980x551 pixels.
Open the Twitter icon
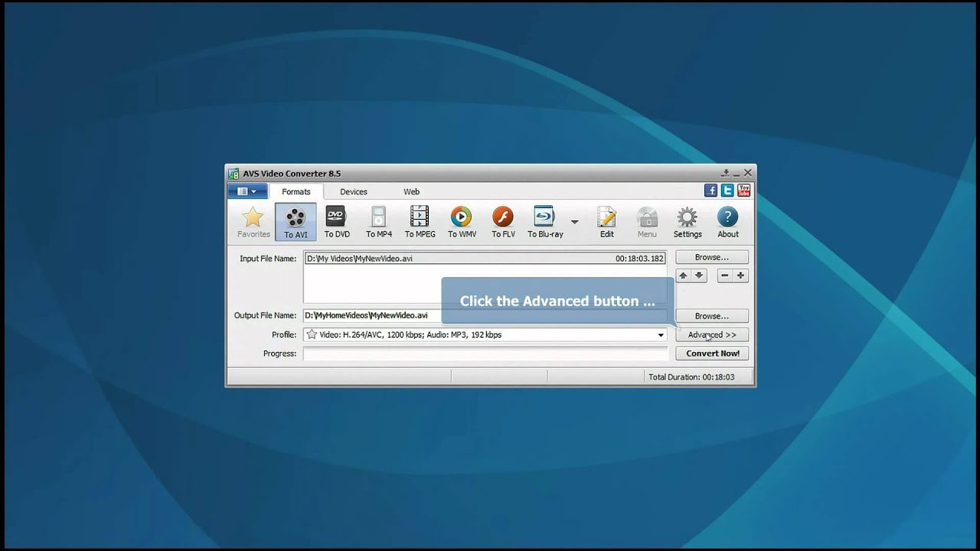[x=727, y=191]
